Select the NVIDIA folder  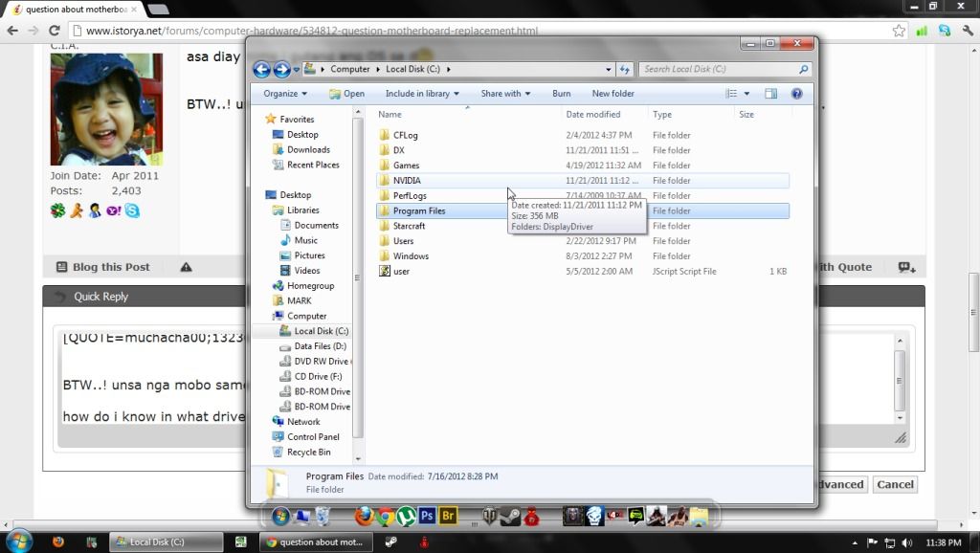tap(407, 181)
